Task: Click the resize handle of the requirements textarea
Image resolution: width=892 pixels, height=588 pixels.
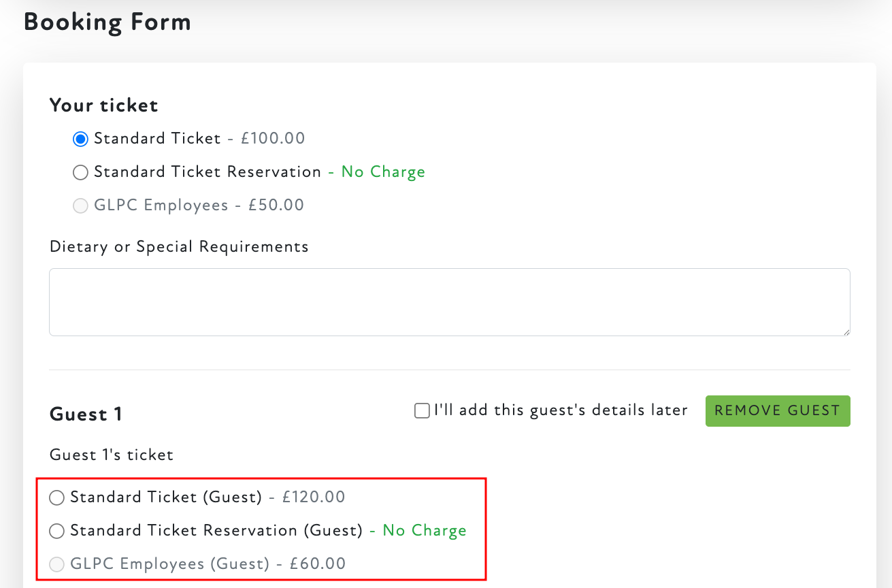Action: tap(846, 331)
